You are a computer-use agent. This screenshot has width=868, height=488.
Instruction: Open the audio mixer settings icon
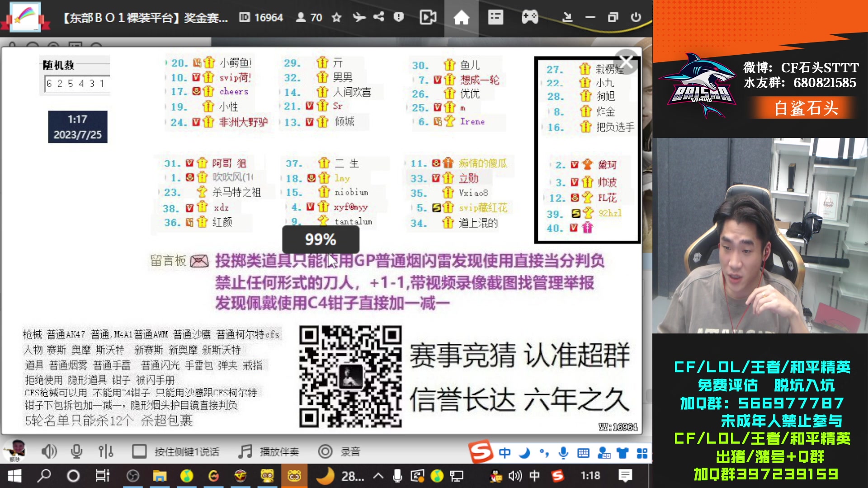(105, 451)
